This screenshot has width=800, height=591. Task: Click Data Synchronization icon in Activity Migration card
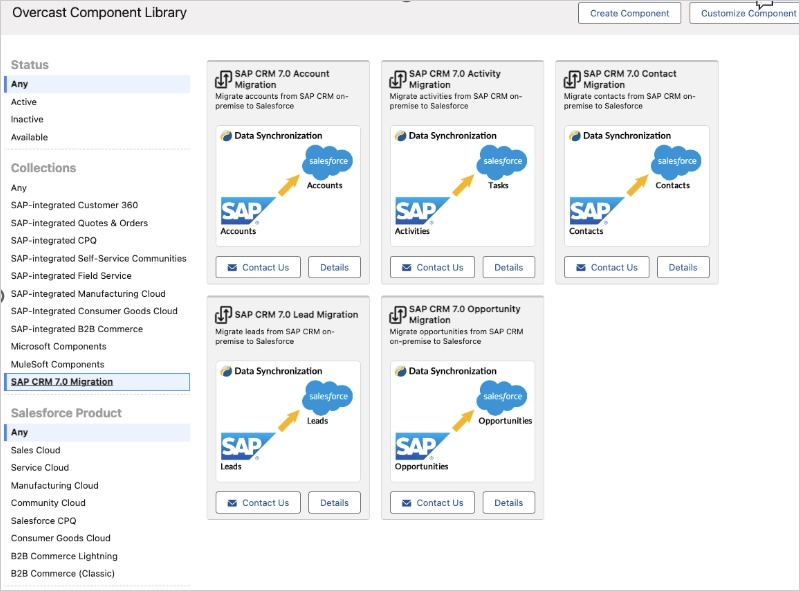coord(401,136)
